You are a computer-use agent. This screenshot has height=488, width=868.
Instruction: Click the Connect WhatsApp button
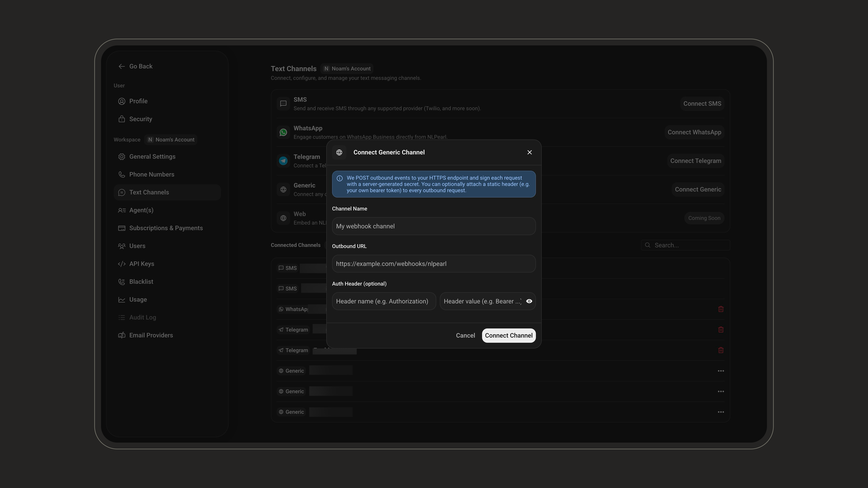694,132
